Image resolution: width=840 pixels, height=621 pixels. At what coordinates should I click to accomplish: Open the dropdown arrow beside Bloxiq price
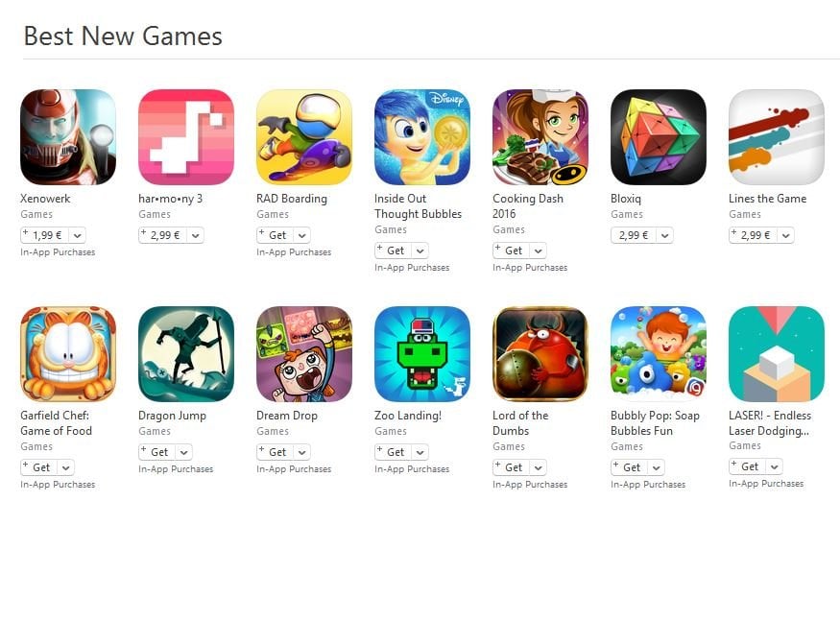[x=665, y=235]
